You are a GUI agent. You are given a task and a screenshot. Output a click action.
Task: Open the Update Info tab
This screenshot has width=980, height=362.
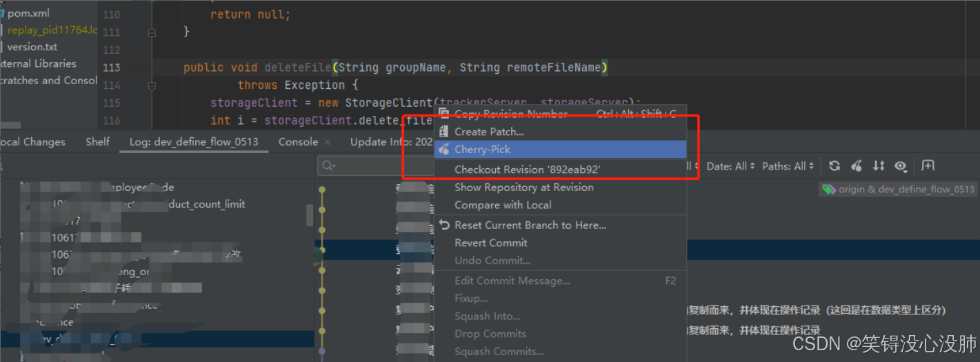(x=391, y=141)
